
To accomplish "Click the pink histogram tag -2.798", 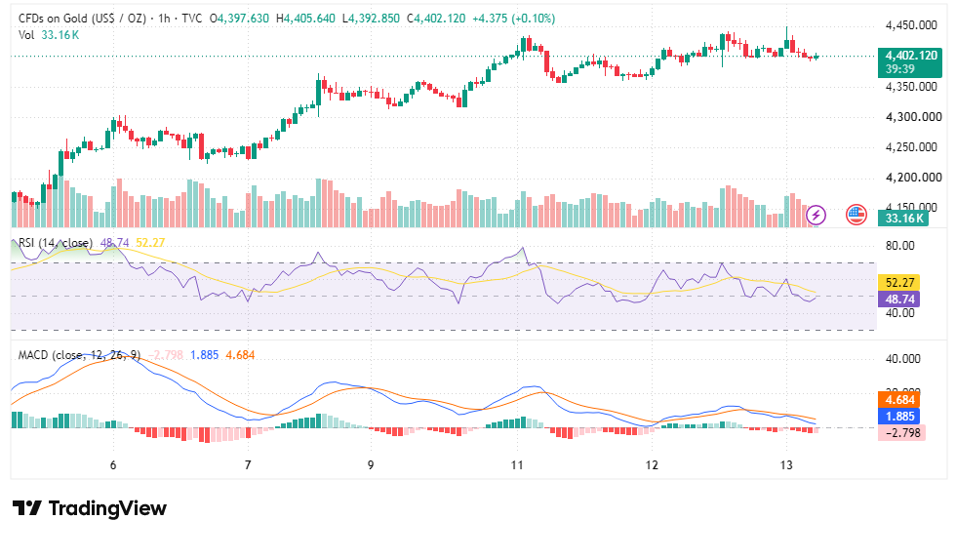I will tap(901, 433).
